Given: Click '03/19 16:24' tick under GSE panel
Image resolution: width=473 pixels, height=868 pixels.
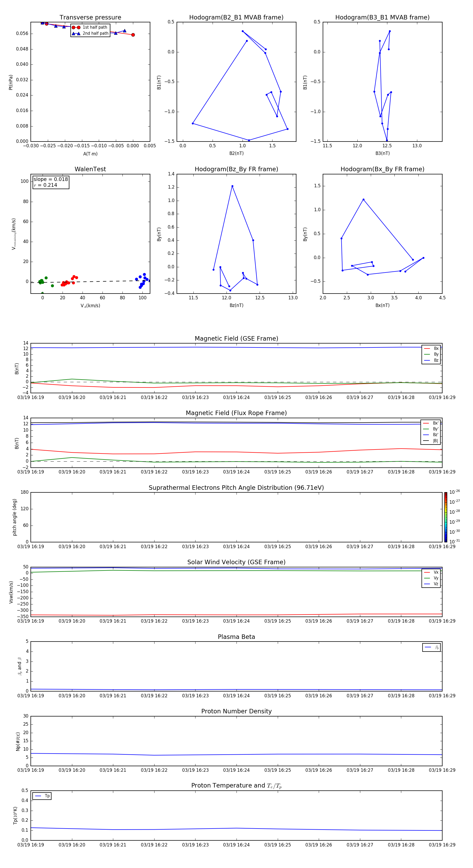Looking at the screenshot, I should pyautogui.click(x=236, y=398).
